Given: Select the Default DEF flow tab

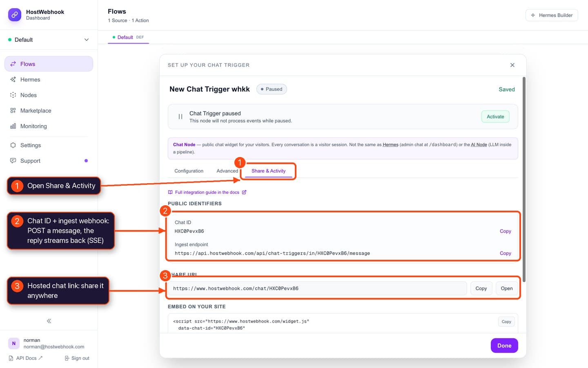Looking at the screenshot, I should tap(128, 37).
